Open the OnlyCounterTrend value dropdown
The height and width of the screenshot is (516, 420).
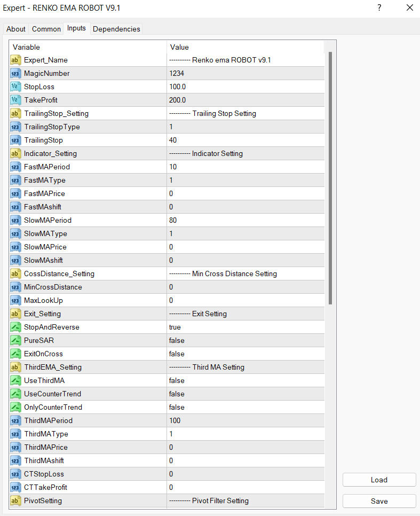(x=245, y=407)
